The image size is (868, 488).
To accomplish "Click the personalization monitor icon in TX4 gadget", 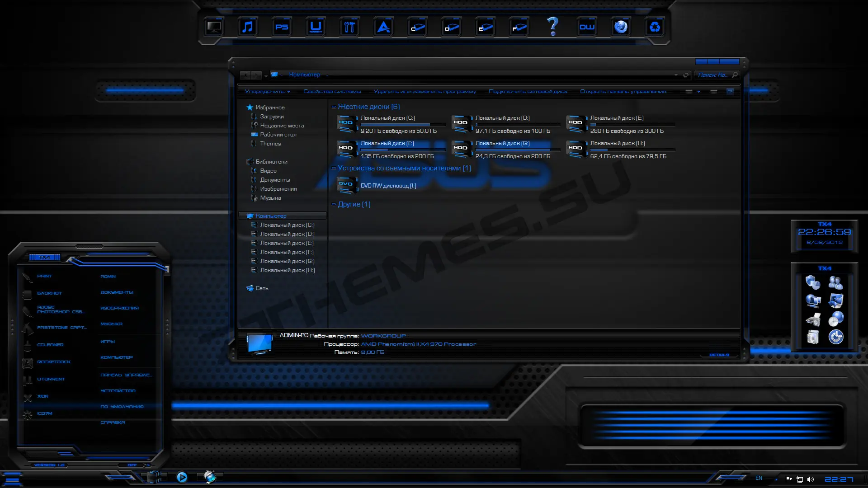I will (x=835, y=301).
